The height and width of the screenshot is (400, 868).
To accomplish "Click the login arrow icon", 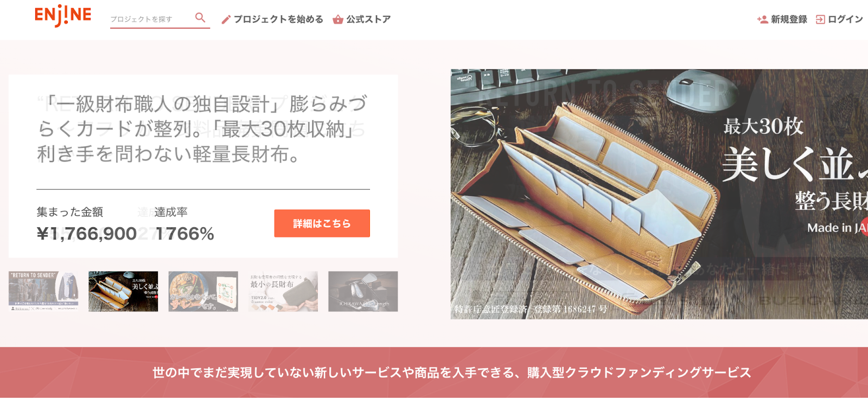I will pos(820,20).
